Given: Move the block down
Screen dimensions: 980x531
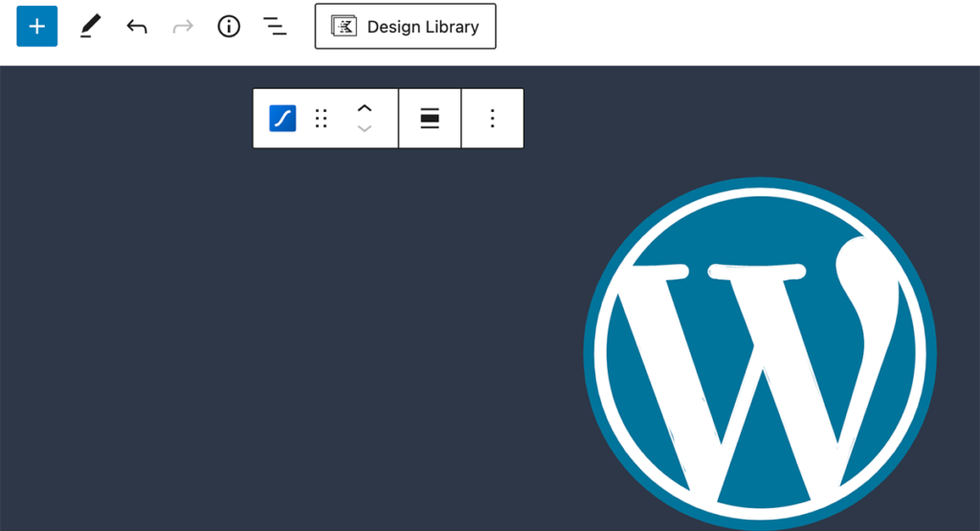Looking at the screenshot, I should pos(365,129).
